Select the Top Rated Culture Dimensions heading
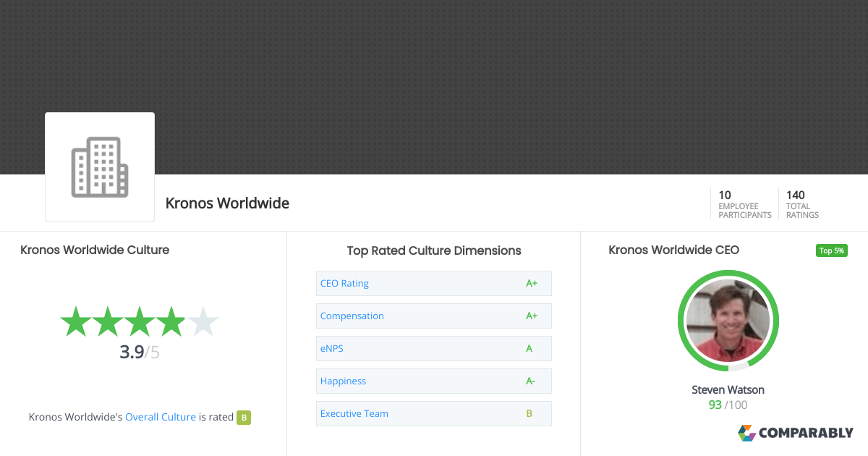The image size is (868, 456). [x=433, y=250]
